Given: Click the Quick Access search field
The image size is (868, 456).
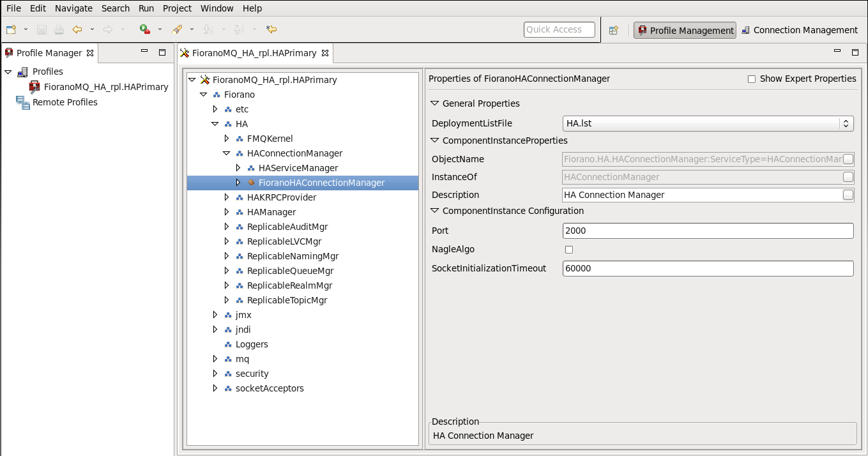Looking at the screenshot, I should point(560,29).
